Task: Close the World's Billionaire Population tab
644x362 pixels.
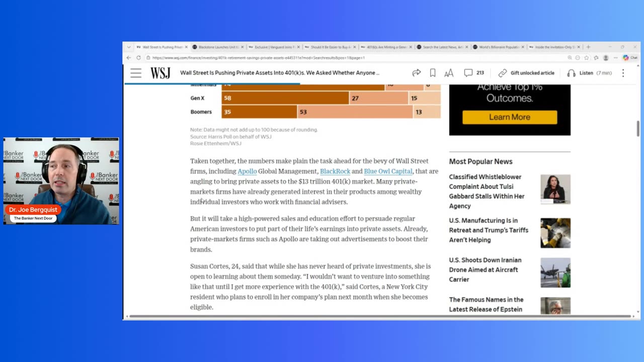Action: tap(522, 47)
